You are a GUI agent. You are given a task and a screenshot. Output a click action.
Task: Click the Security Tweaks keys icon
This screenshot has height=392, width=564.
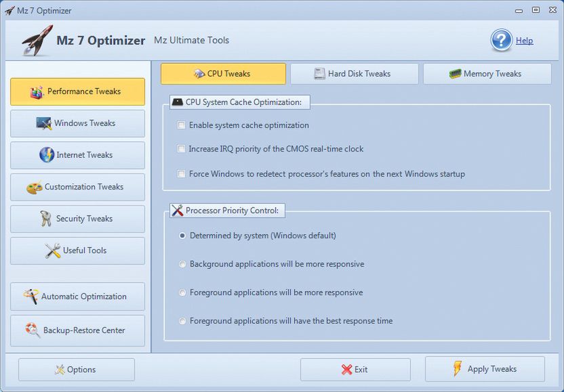click(45, 219)
